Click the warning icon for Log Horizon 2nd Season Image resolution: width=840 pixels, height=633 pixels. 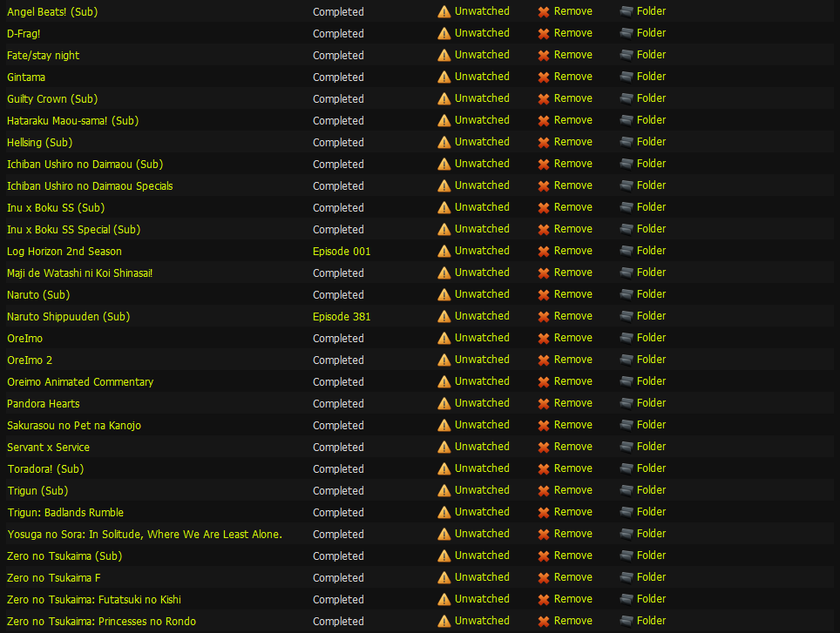(444, 251)
